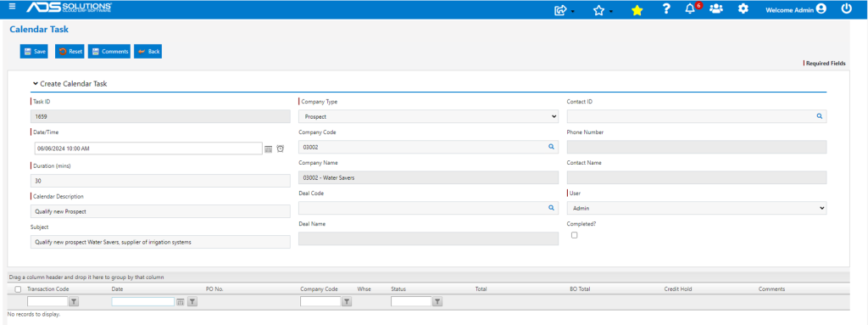Click the power logout icon
The width and height of the screenshot is (868, 325).
(847, 8)
